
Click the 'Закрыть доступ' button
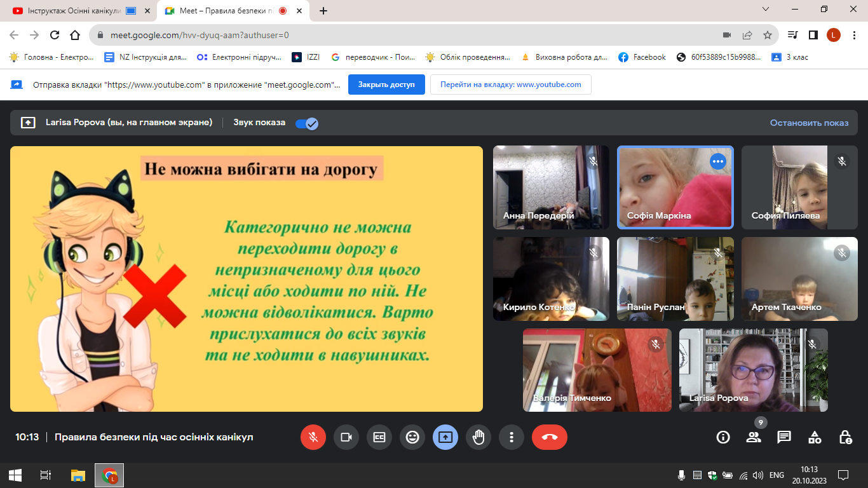(386, 85)
